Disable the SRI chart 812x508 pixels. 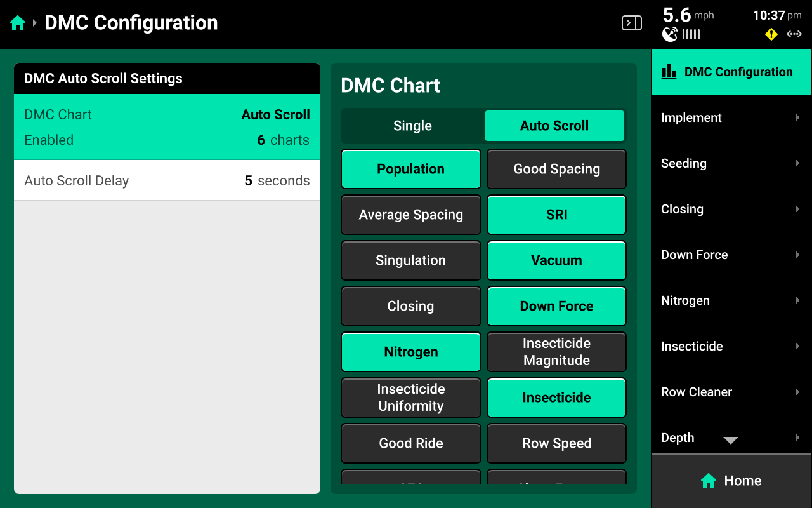556,215
